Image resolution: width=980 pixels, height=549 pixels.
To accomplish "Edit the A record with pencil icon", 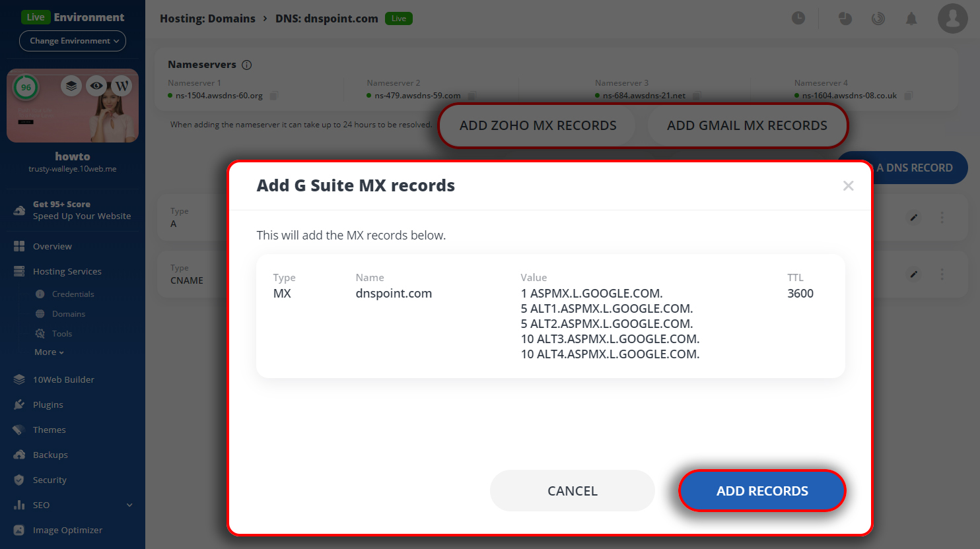I will [x=913, y=217].
